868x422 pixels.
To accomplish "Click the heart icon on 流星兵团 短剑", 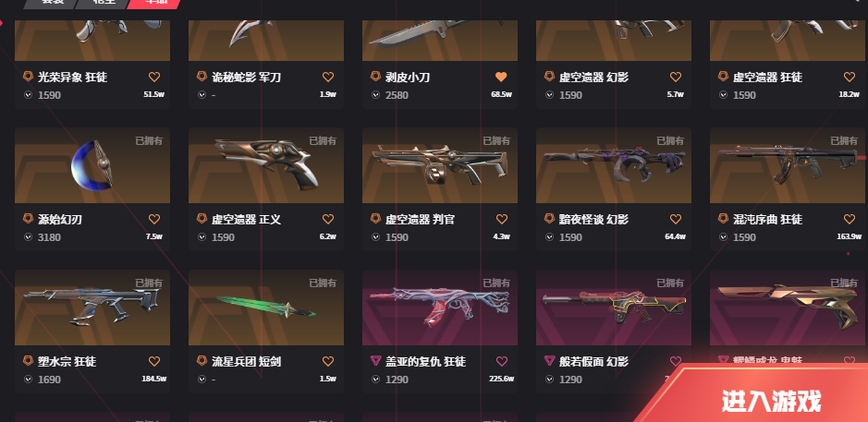I will tap(328, 361).
